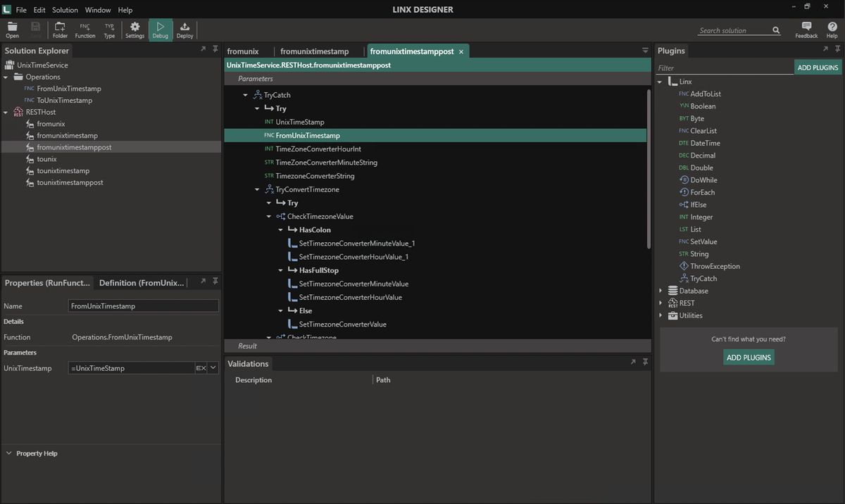Click the Deploy toolbar icon

(184, 29)
